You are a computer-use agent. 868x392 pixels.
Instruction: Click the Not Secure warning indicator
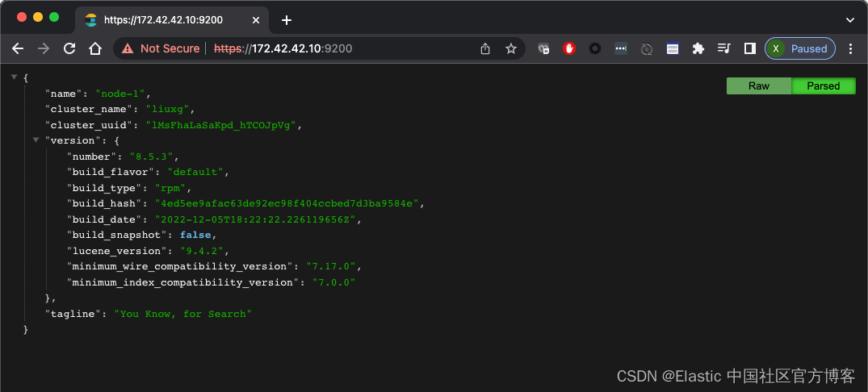click(x=161, y=48)
